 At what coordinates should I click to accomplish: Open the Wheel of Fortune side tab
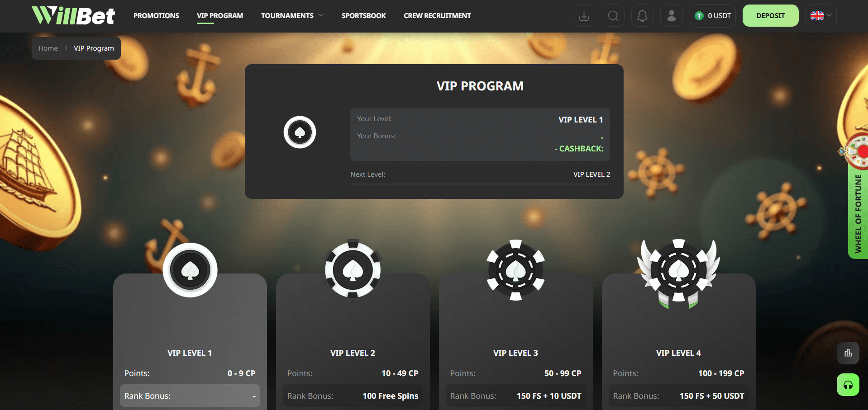(x=858, y=213)
